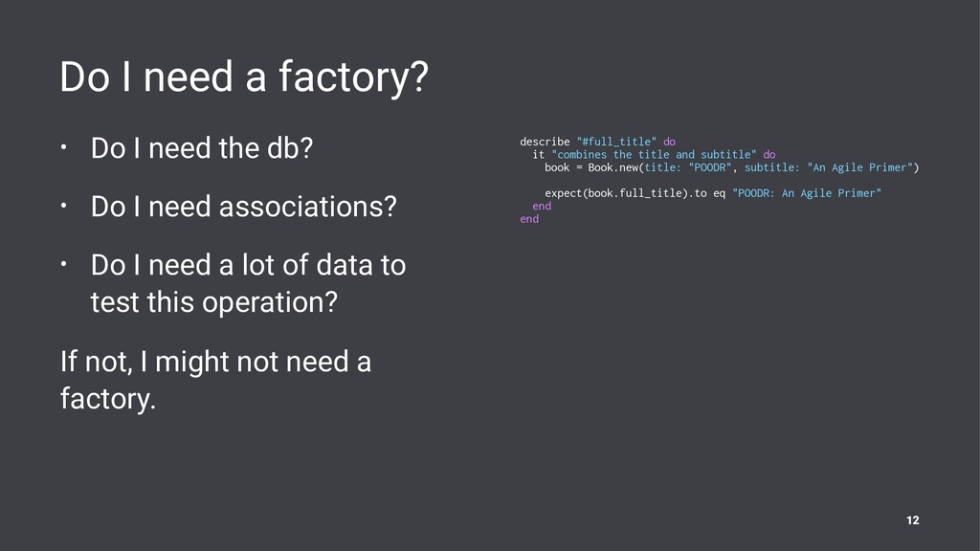
Task: Click the slide title "Do I need a factory?"
Action: (x=244, y=77)
